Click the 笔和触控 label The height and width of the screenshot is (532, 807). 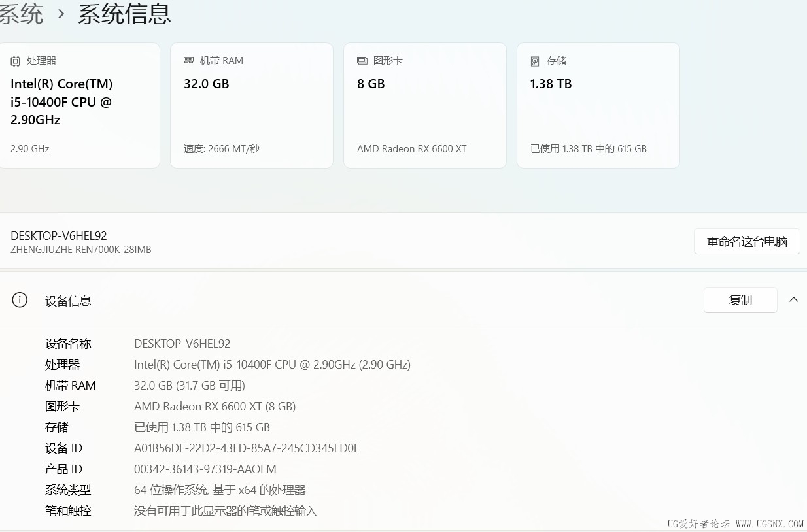pyautogui.click(x=68, y=511)
